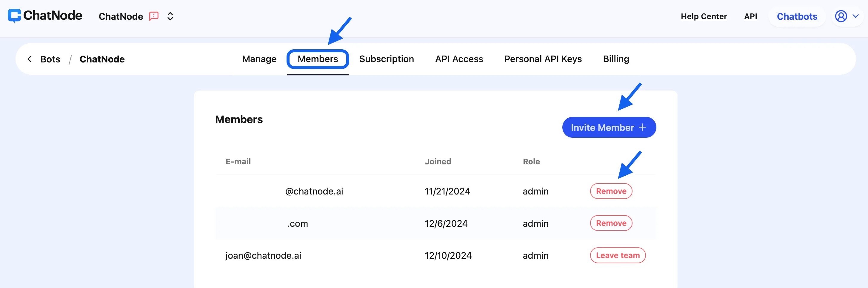Click the Invite Member button
Viewport: 868px width, 288px height.
609,127
